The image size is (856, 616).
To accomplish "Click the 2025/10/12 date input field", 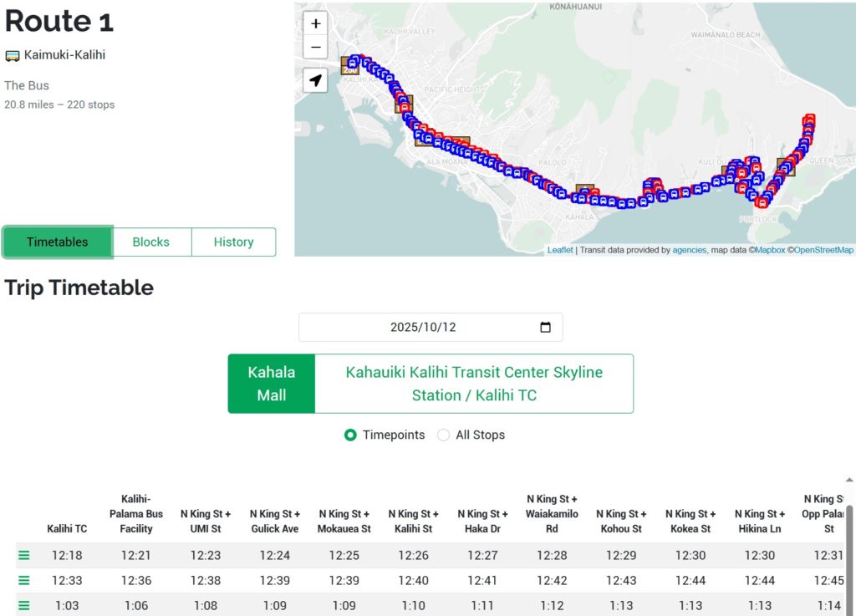I will (x=423, y=328).
